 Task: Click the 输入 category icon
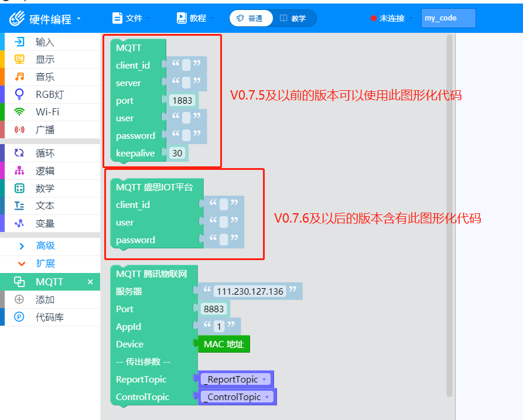19,42
